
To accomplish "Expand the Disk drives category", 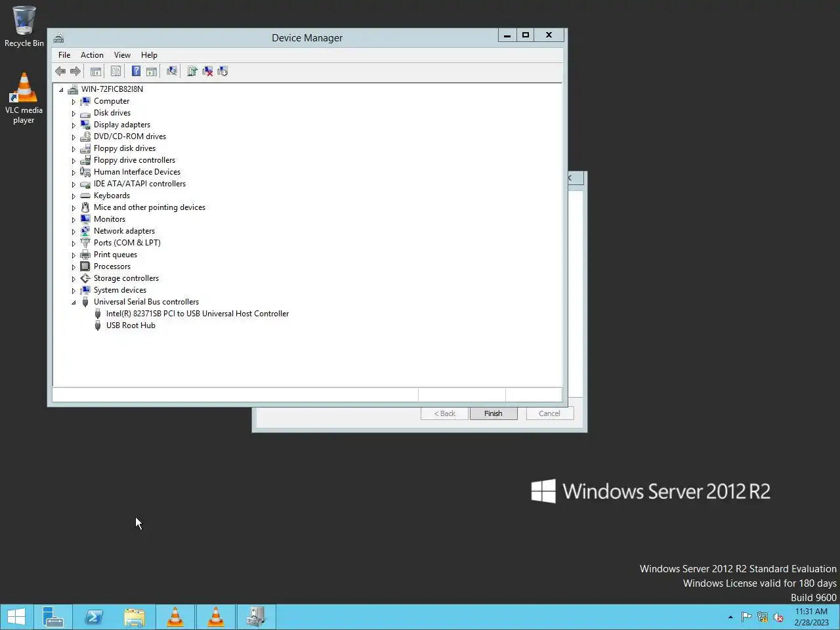I will click(73, 114).
